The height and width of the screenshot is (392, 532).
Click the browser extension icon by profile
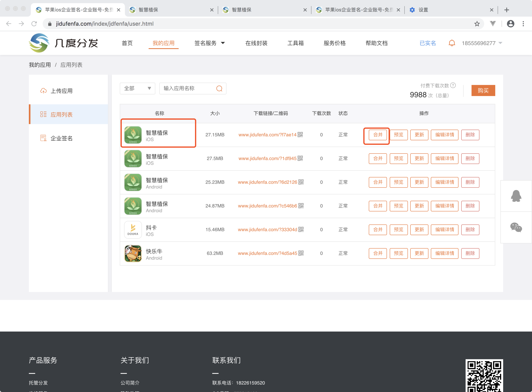pyautogui.click(x=493, y=24)
